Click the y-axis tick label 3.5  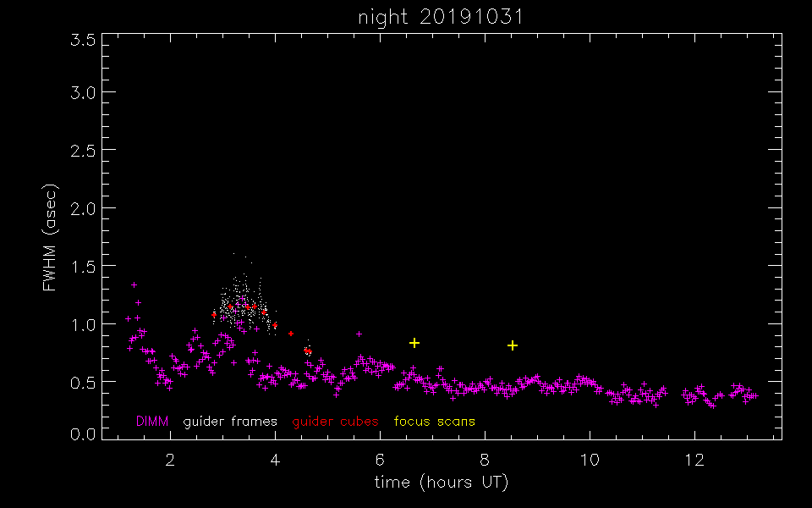click(83, 41)
